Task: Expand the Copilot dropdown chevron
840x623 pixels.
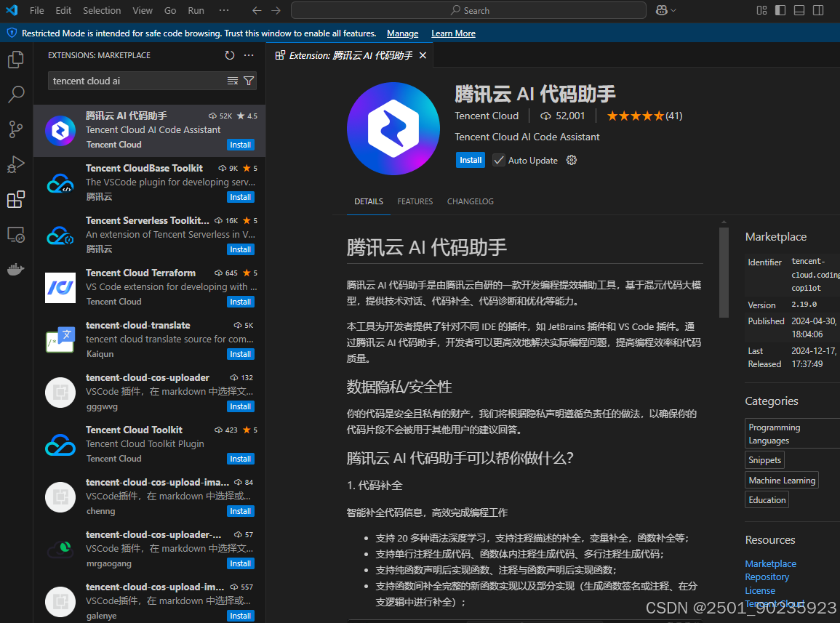Action: [x=673, y=11]
